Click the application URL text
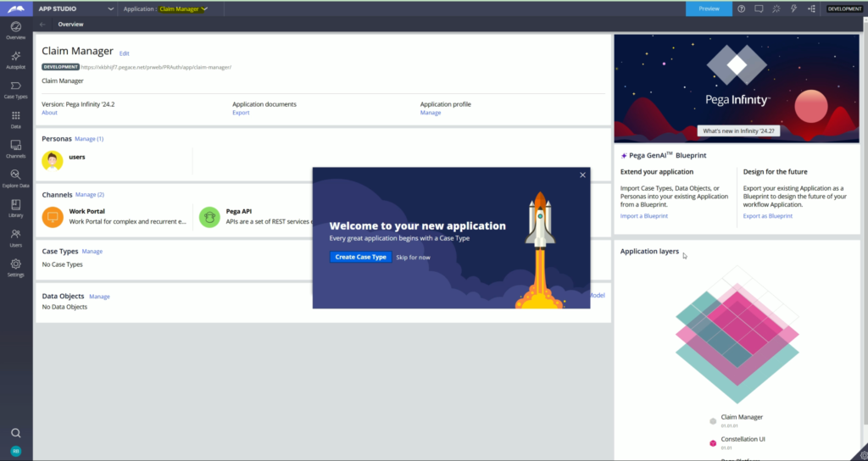Viewport: 868px width, 461px height. coord(156,68)
